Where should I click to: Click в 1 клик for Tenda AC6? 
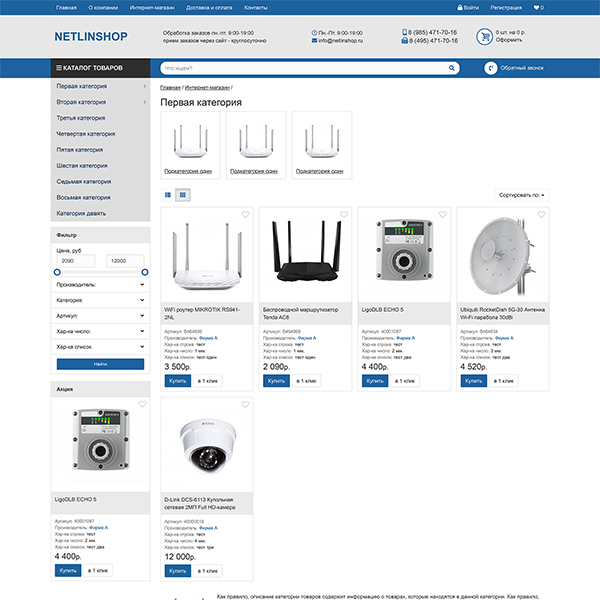click(x=306, y=381)
